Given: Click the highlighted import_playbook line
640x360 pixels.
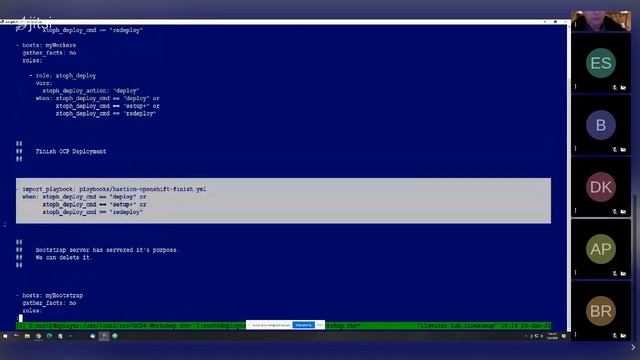Looking at the screenshot, I should (114, 189).
